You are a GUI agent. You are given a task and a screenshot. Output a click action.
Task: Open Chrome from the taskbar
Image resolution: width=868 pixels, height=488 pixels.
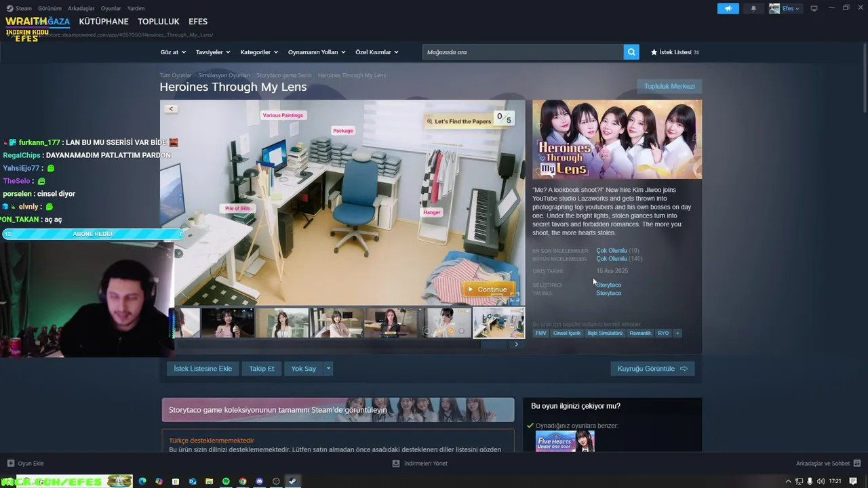243,481
